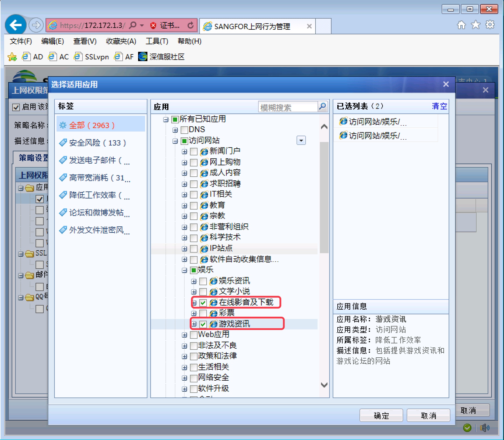The image size is (504, 440).
Task: Expand the 求职招聘 tree node
Action: coord(184,184)
